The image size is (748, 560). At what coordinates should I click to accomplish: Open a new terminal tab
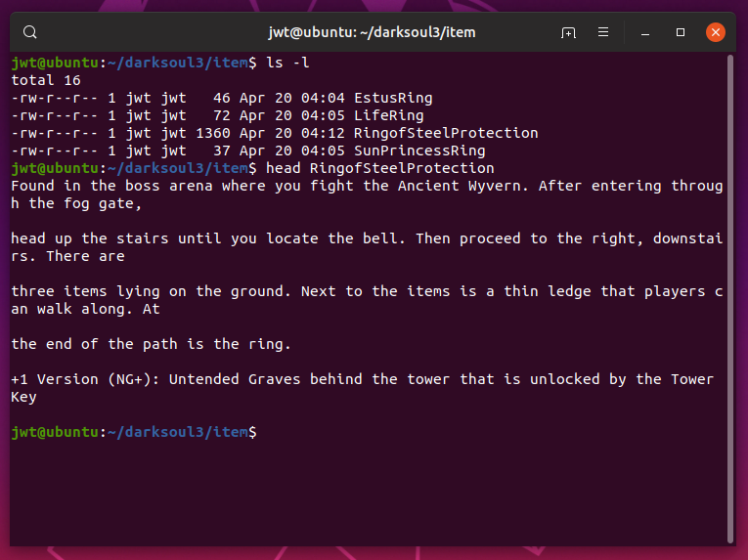[x=568, y=32]
